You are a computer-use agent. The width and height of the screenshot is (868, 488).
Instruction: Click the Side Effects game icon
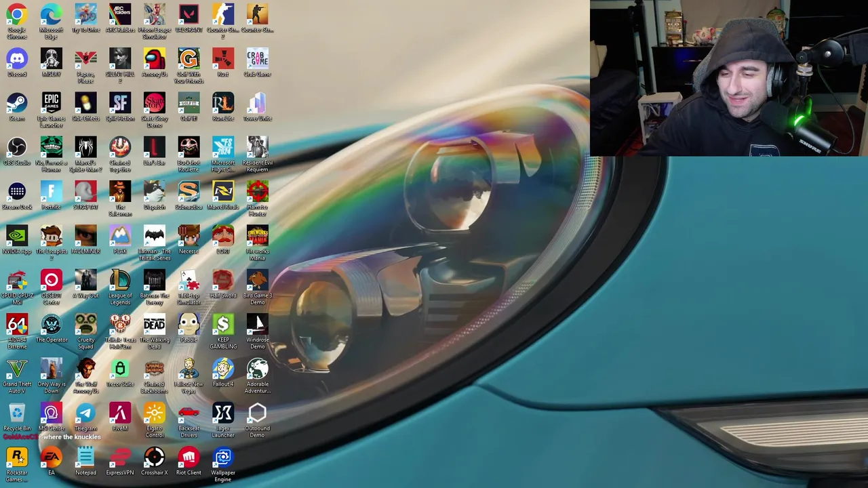point(85,103)
